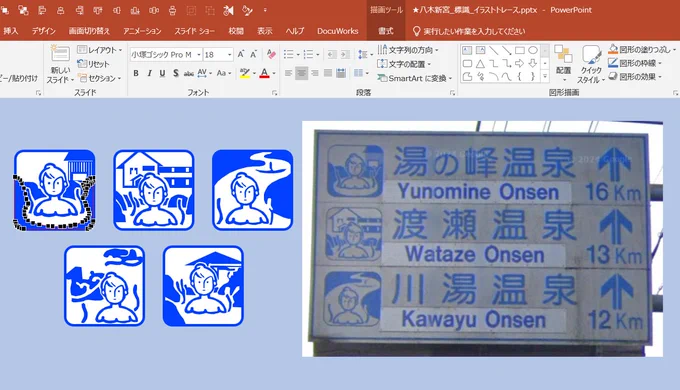
Task: Open character spacing AV dropdown
Action: [204, 73]
